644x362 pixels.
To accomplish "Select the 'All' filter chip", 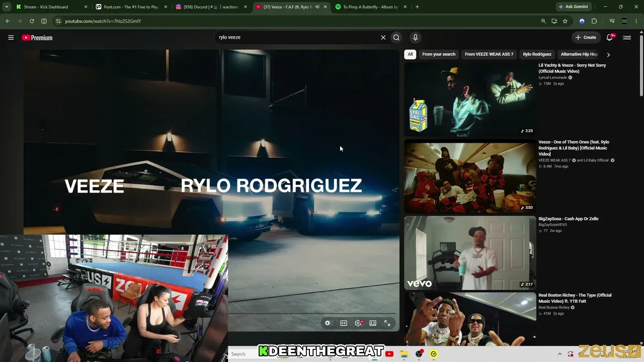I will [410, 54].
